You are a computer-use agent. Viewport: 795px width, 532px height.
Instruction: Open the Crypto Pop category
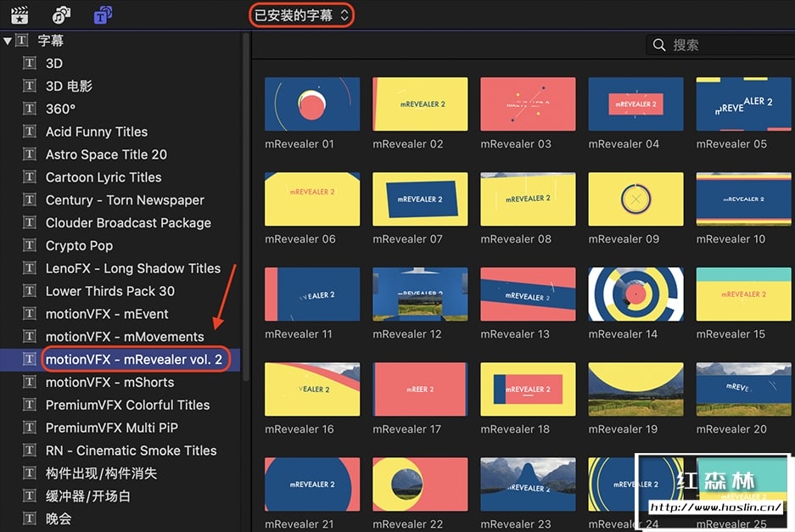pyautogui.click(x=79, y=246)
